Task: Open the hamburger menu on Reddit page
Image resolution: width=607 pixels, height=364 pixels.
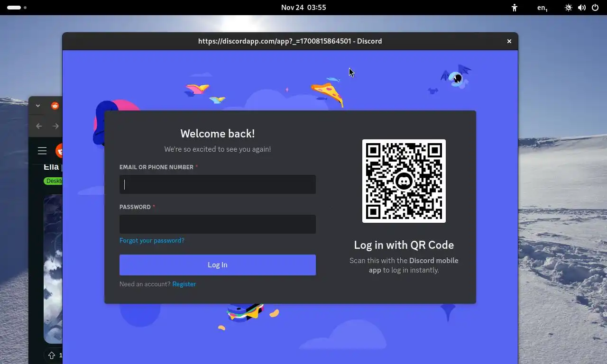Action: pyautogui.click(x=42, y=151)
